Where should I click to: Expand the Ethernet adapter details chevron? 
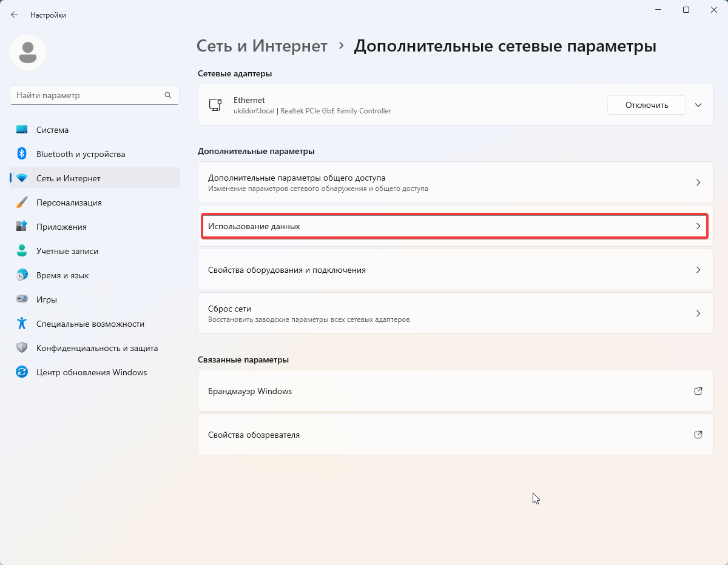coord(698,105)
